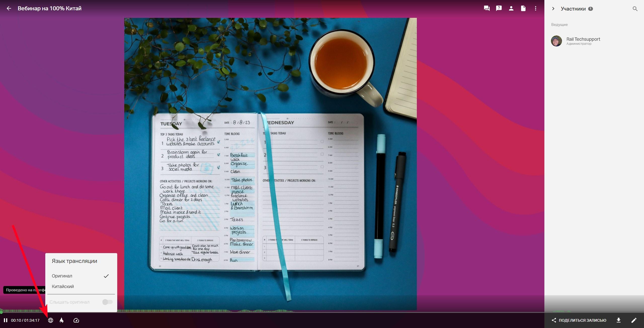Click the shared planner image slide
This screenshot has width=644, height=328.
pos(270,164)
